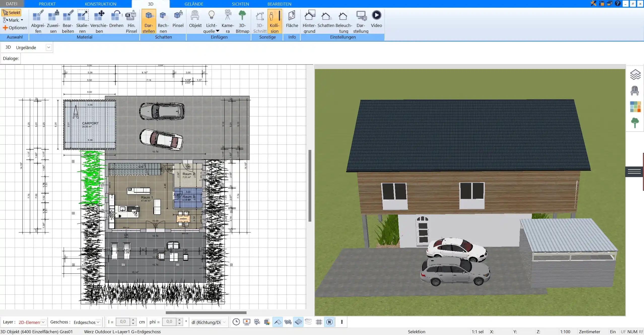Open the plants tree catalog in the sidebar
Screen dimensions: 644x335
tap(635, 123)
